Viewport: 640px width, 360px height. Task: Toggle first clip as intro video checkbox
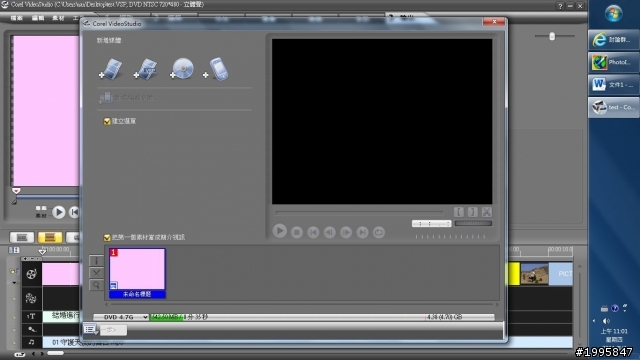tap(107, 237)
